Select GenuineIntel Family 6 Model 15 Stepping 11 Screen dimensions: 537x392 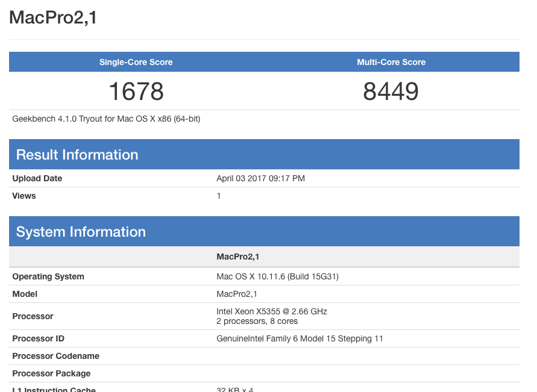[x=300, y=338]
